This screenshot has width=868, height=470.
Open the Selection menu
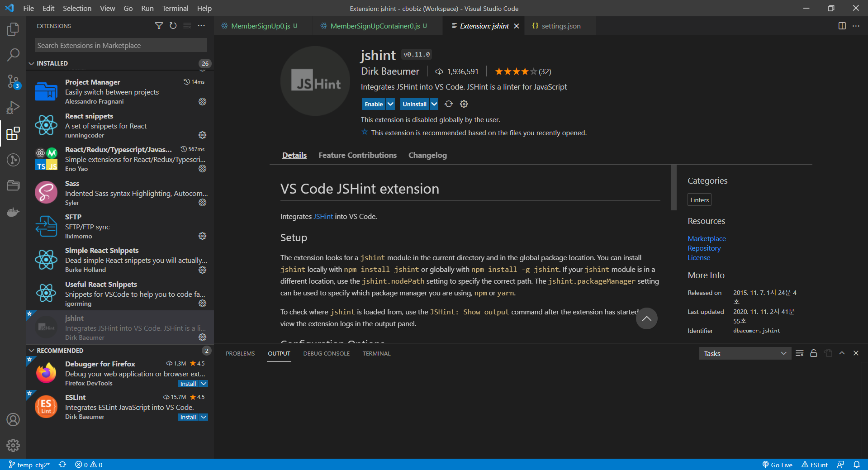click(x=77, y=8)
